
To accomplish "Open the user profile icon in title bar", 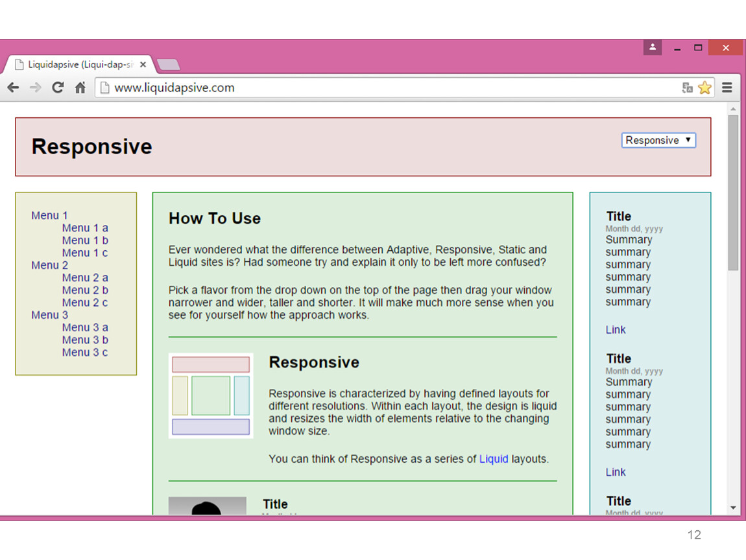I will pyautogui.click(x=652, y=47).
